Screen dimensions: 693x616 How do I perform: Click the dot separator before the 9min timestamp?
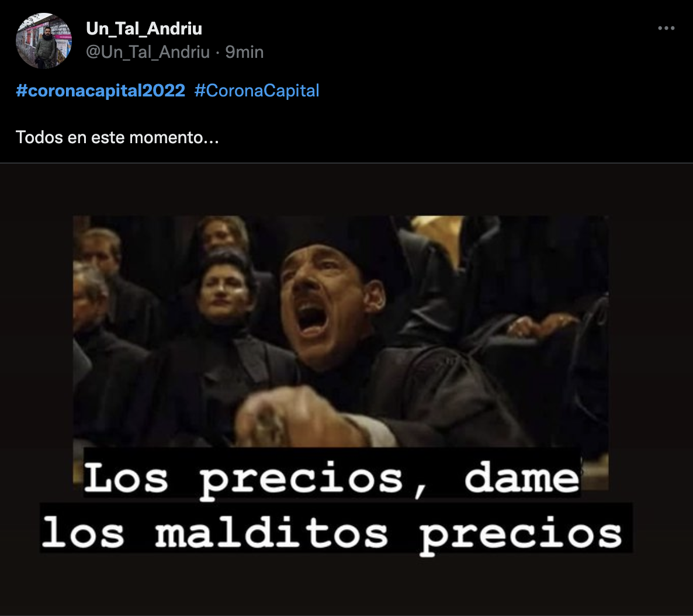coord(217,53)
